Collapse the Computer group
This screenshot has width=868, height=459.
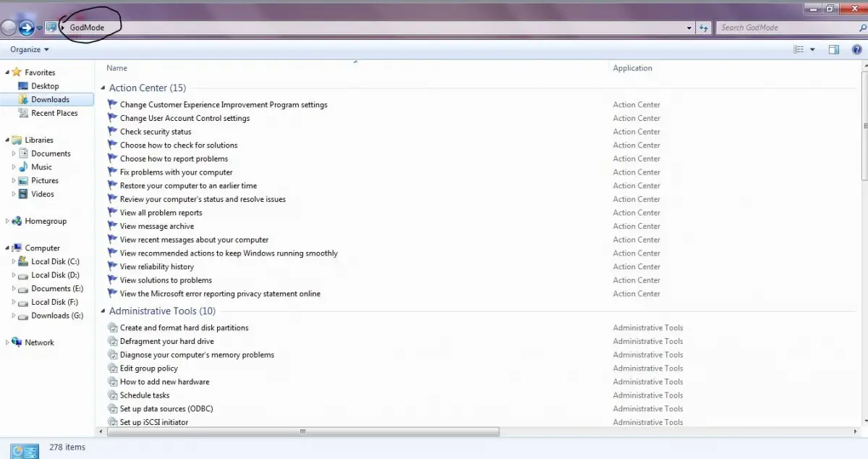click(7, 248)
